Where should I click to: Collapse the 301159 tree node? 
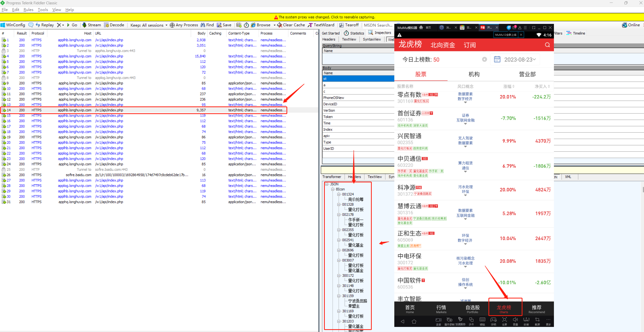coord(338,296)
